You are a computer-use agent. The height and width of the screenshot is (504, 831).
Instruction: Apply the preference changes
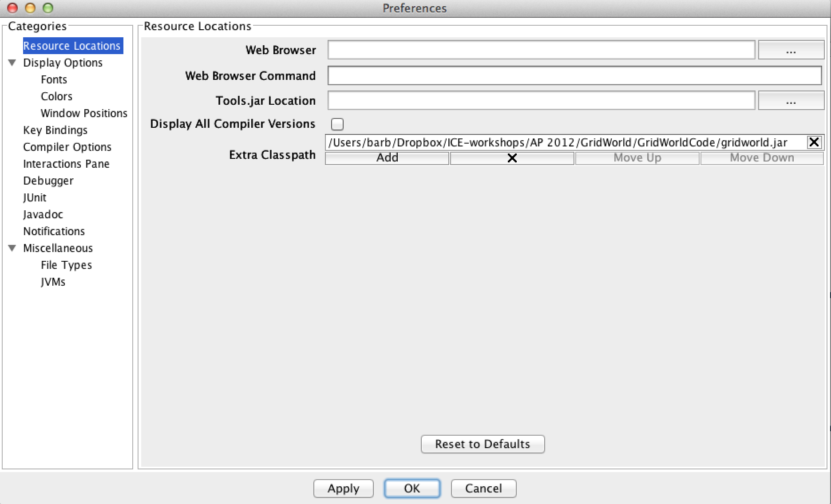point(343,488)
